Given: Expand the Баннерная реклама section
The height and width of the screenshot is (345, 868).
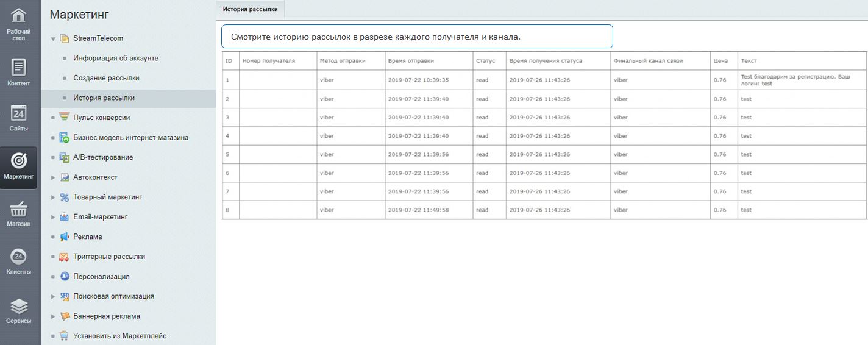Looking at the screenshot, I should point(53,316).
